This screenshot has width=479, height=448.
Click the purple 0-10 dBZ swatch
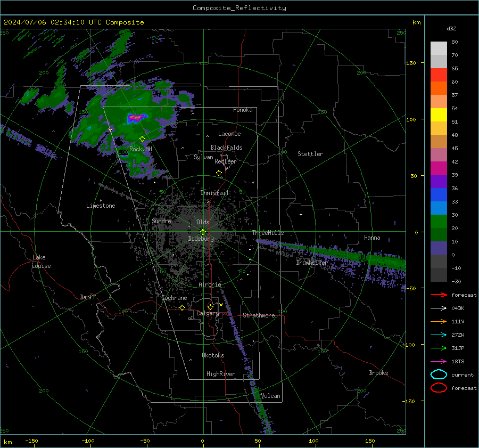pos(439,248)
